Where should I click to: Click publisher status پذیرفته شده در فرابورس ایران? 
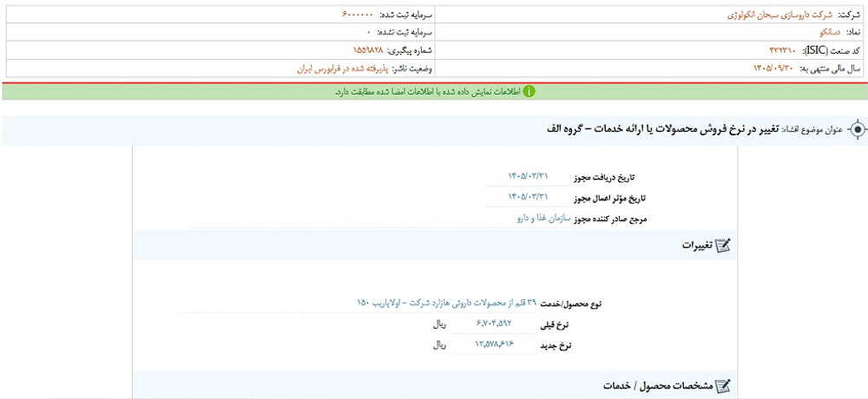point(343,69)
